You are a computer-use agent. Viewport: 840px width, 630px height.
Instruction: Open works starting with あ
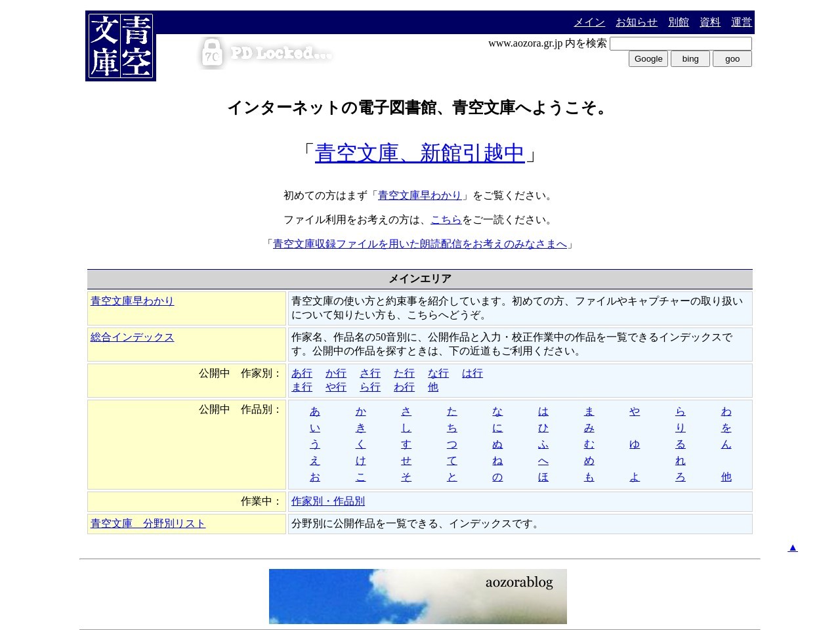coord(315,411)
